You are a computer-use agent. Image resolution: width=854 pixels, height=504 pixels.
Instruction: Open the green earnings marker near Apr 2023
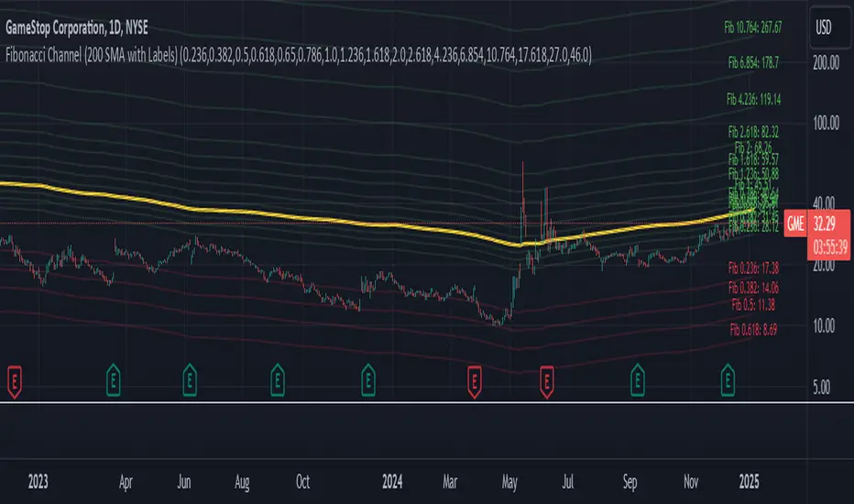[x=113, y=375]
